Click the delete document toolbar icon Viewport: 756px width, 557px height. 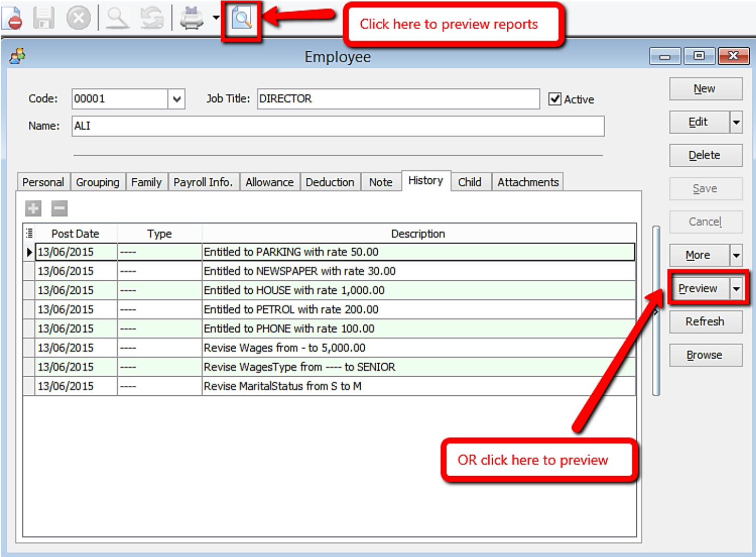12,19
